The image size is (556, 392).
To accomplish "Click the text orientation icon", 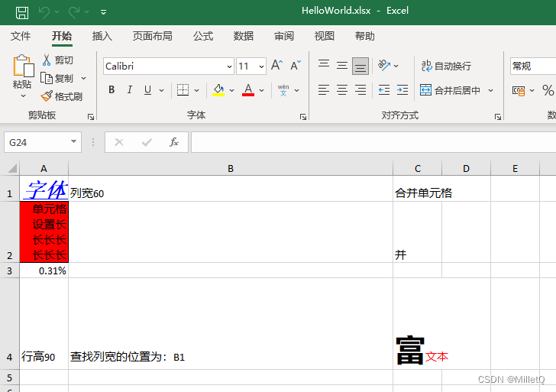I will (x=384, y=65).
